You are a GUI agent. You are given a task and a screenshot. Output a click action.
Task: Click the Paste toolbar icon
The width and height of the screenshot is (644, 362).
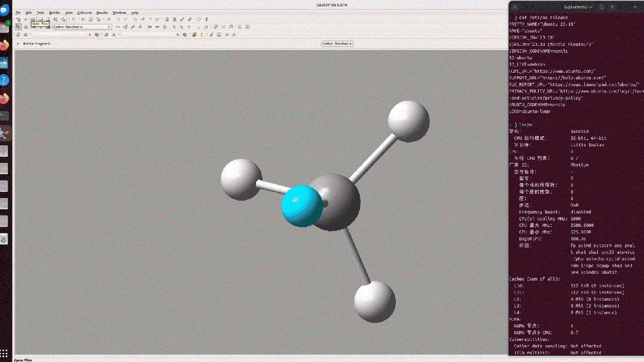coord(98,19)
